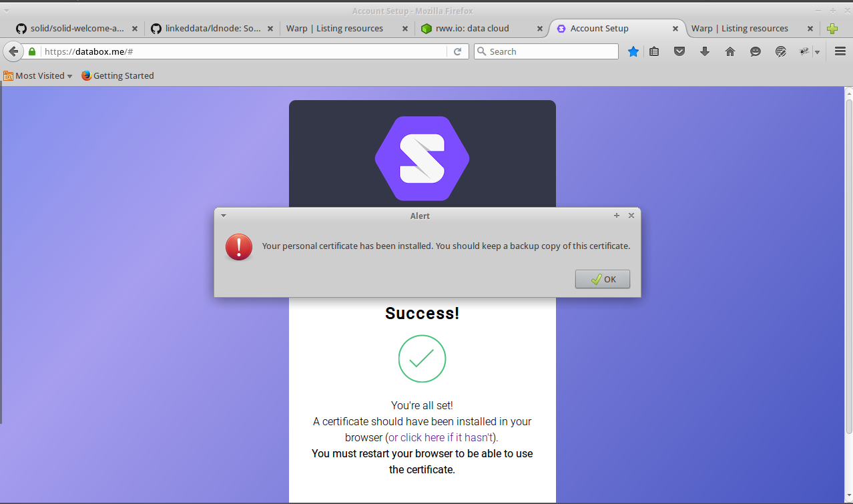Image resolution: width=853 pixels, height=504 pixels.
Task: Open Firefox Hello chat
Action: pyautogui.click(x=755, y=51)
